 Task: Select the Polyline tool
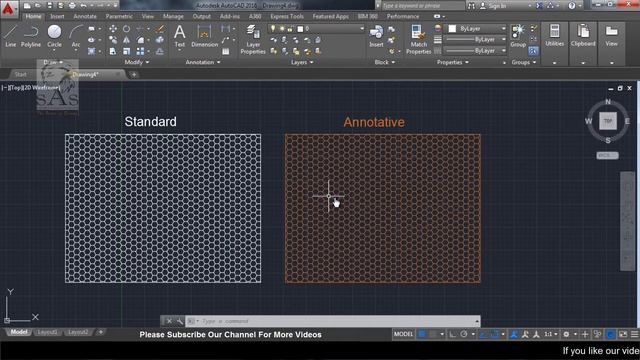point(31,36)
